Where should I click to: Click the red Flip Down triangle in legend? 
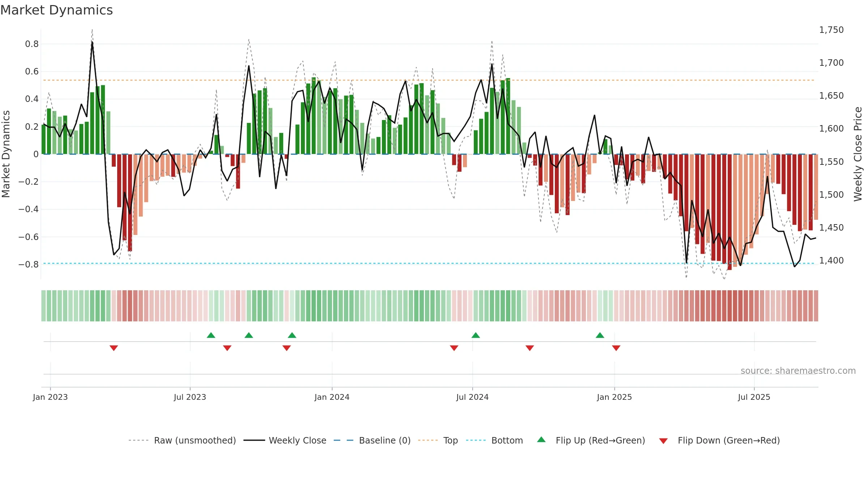pyautogui.click(x=663, y=441)
